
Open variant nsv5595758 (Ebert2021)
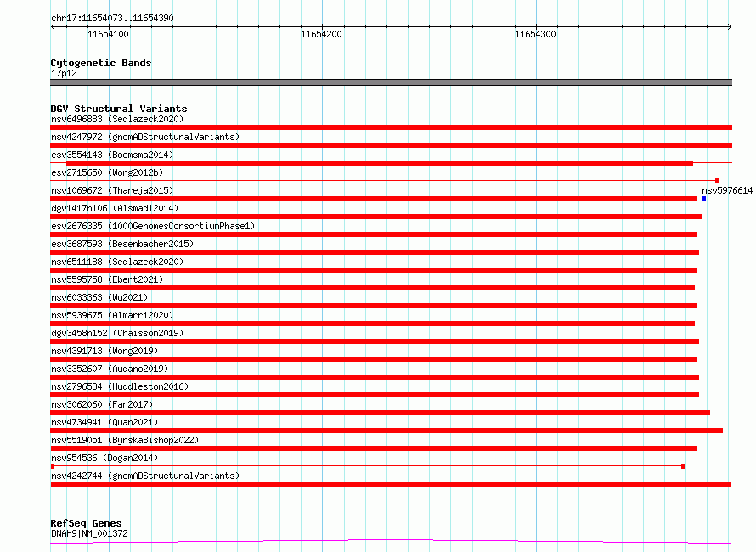[107, 279]
